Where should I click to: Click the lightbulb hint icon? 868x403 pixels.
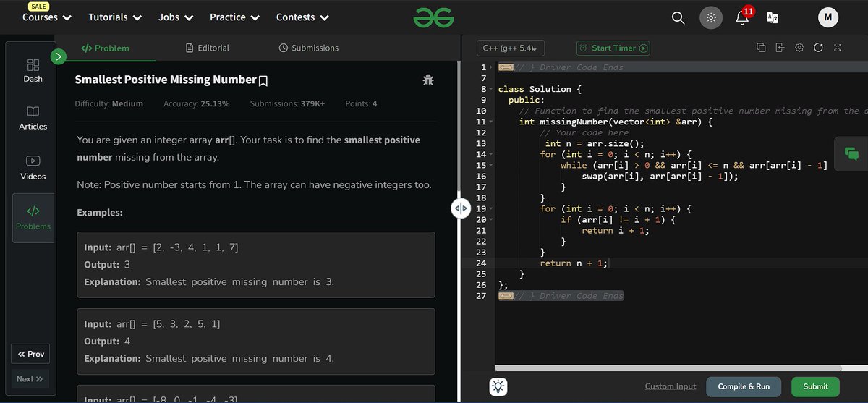(498, 386)
